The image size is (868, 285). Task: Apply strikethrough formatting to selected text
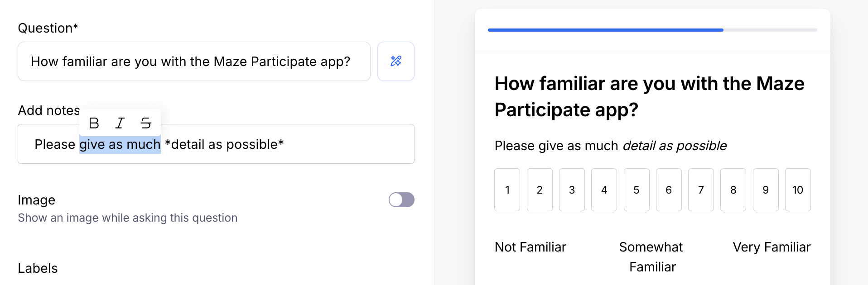[146, 123]
